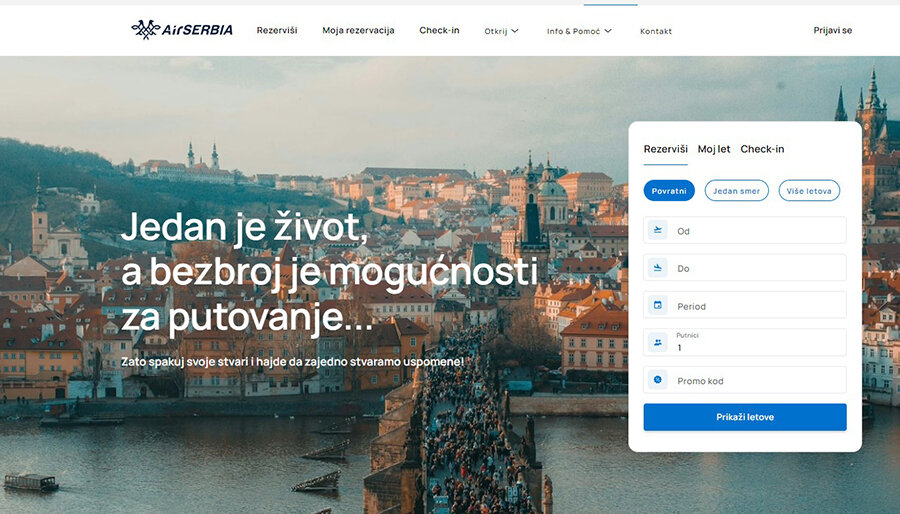The image size is (900, 514).
Task: Click the percent icon beside Promo kod
Action: [x=658, y=380]
